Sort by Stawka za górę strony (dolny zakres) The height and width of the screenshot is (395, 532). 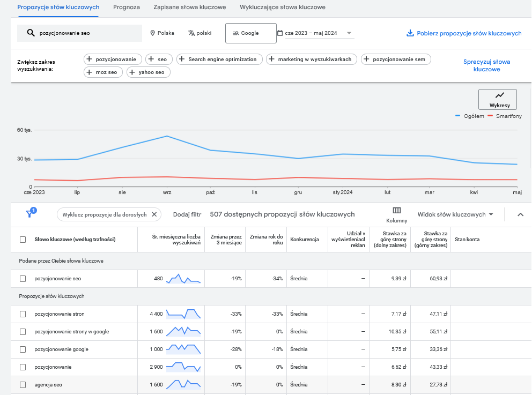coord(390,240)
